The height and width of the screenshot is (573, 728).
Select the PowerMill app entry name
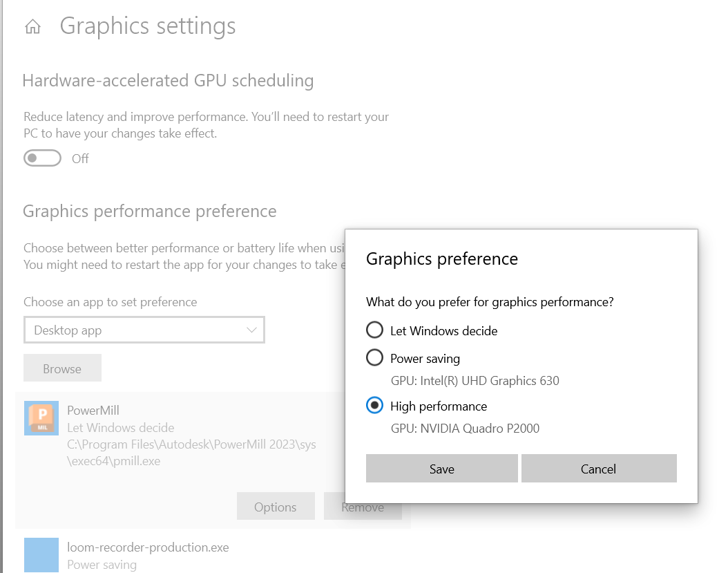point(93,410)
